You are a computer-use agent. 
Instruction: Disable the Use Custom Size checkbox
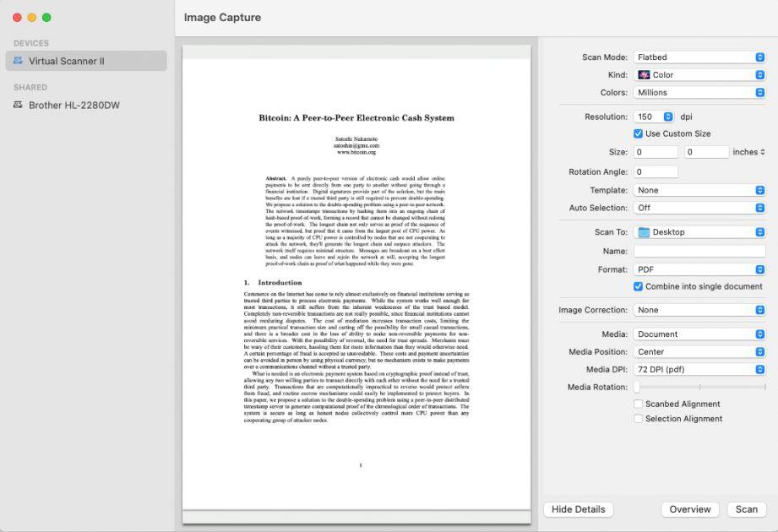639,133
